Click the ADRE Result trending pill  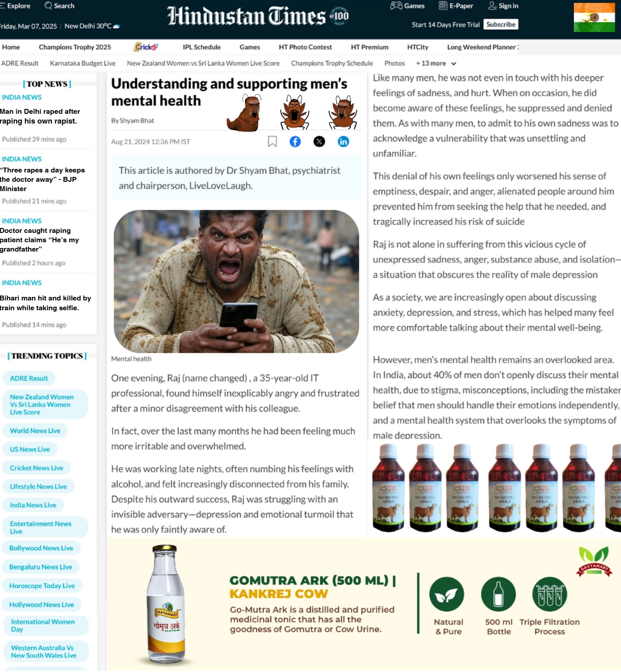[x=29, y=378]
